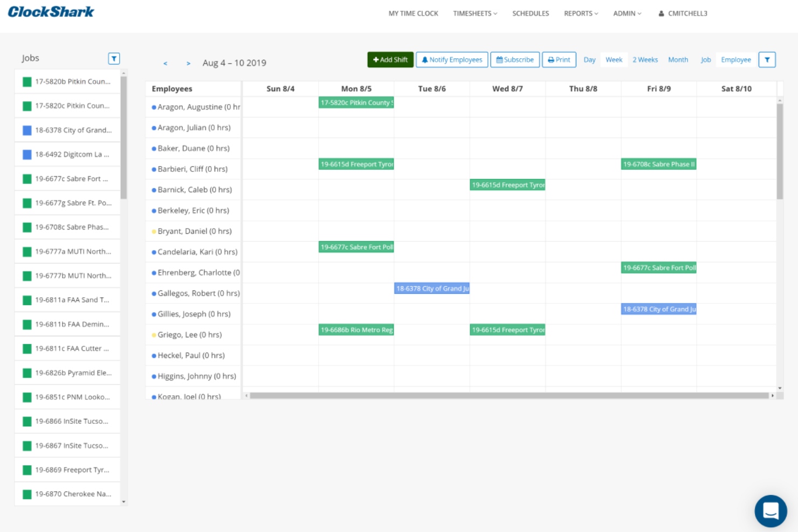Switch schedule to 2 Weeks view
This screenshot has width=798, height=532.
[x=645, y=60]
